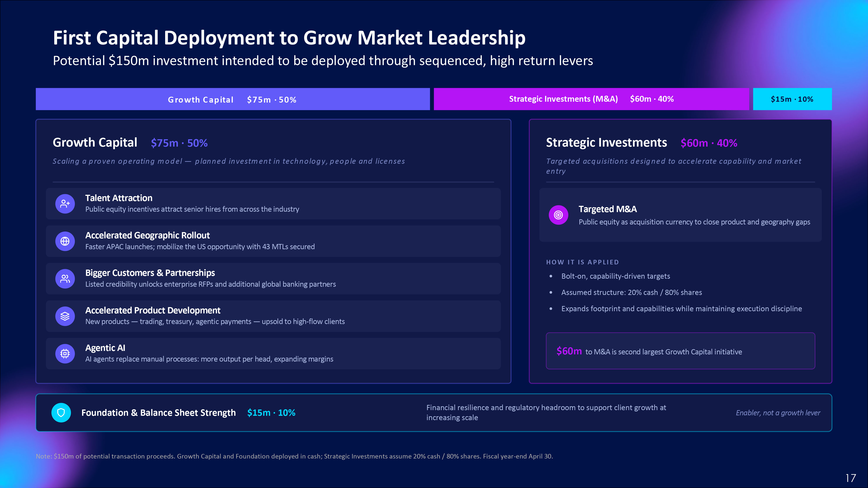
Task: Click the shield icon for Foundation & Balance Sheet Strength
Action: pyautogui.click(x=61, y=413)
